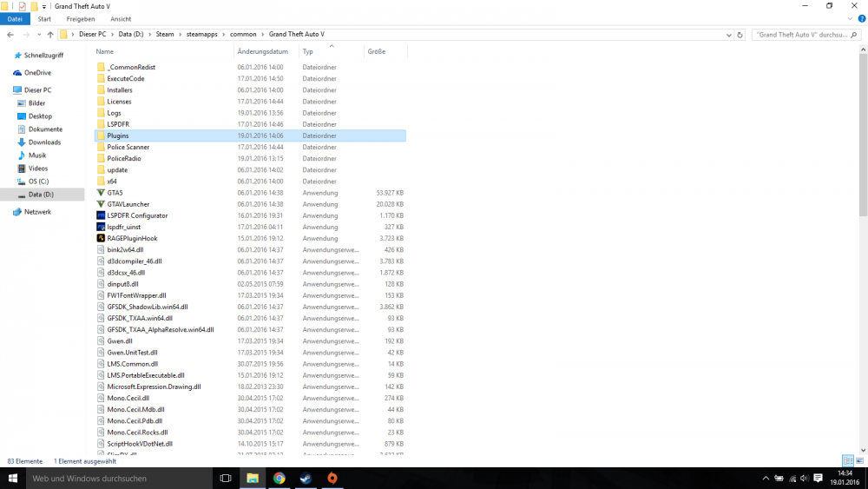Select the Gwen.UnitTest.dll file name

(132, 353)
